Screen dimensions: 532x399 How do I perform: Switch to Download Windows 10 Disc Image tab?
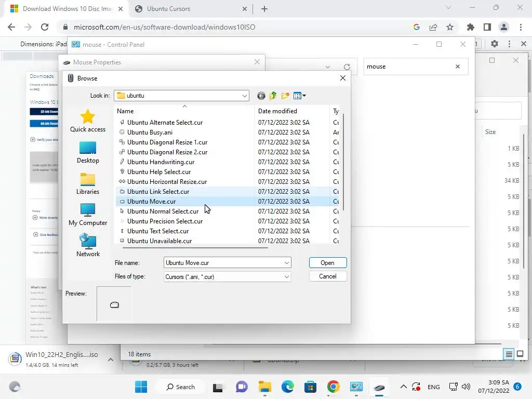pos(67,9)
